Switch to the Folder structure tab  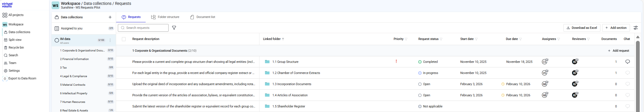pyautogui.click(x=165, y=17)
